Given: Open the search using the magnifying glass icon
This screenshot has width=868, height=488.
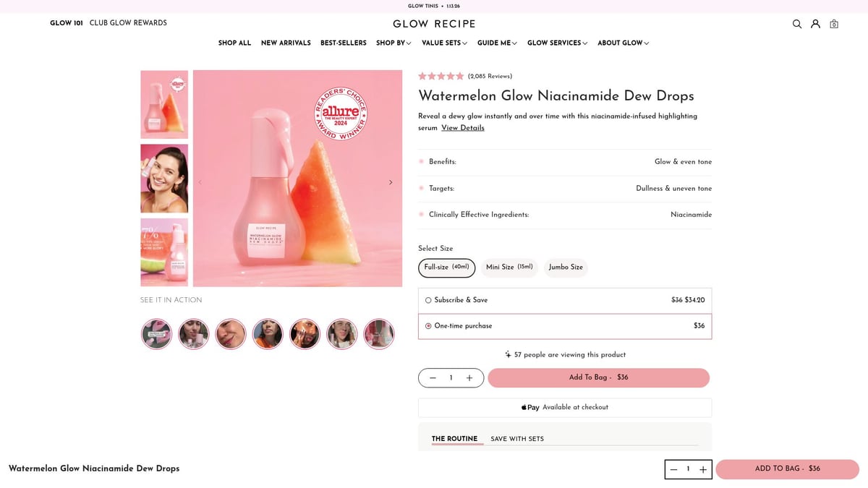Looking at the screenshot, I should [796, 24].
